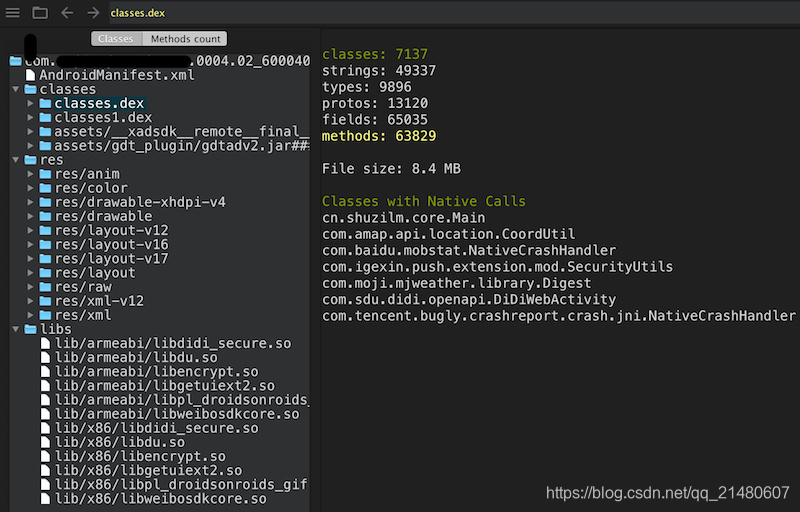
Task: Select lib/armeabi/libweibosdkcore.so in the tree
Action: [177, 414]
